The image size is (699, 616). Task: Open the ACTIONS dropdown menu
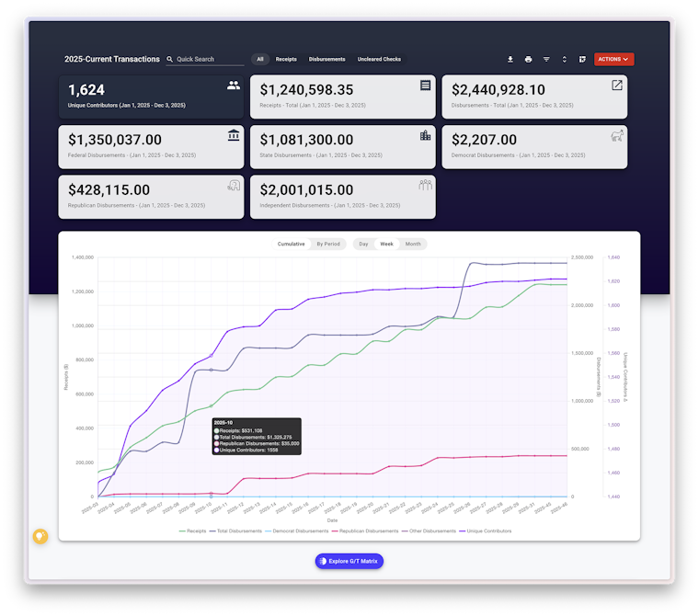[613, 59]
